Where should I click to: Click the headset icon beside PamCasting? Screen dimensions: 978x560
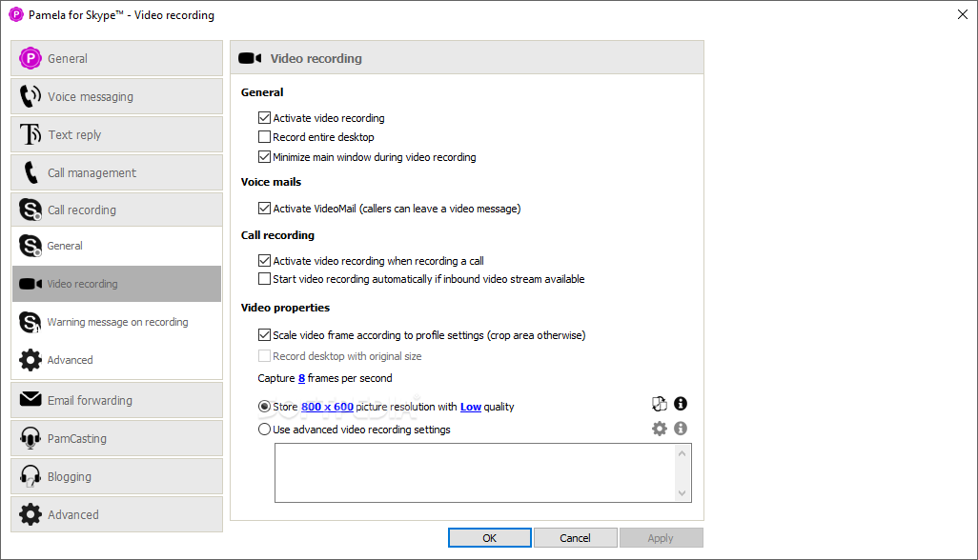click(x=30, y=438)
